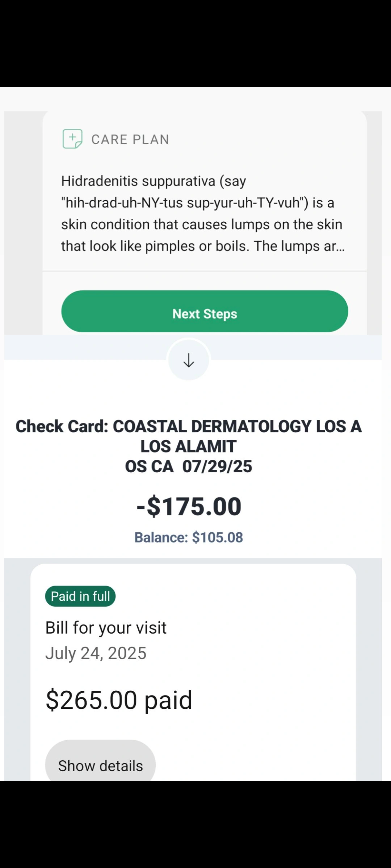Expand truncated text ending with "lumps ar..."

[x=299, y=246]
